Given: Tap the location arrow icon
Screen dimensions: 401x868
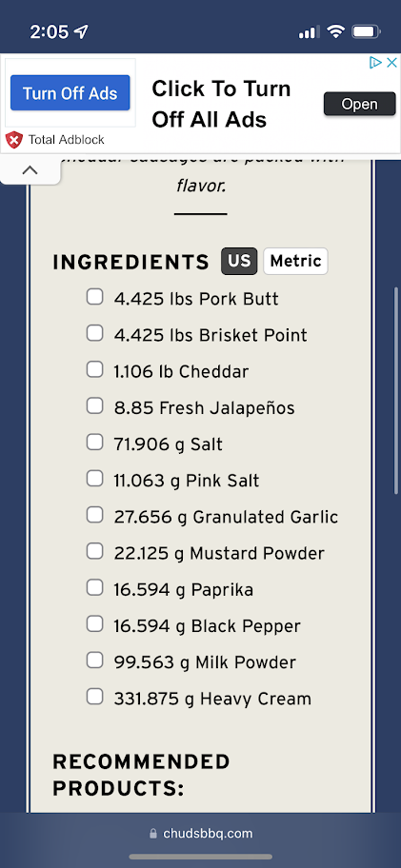Looking at the screenshot, I should coord(81,32).
